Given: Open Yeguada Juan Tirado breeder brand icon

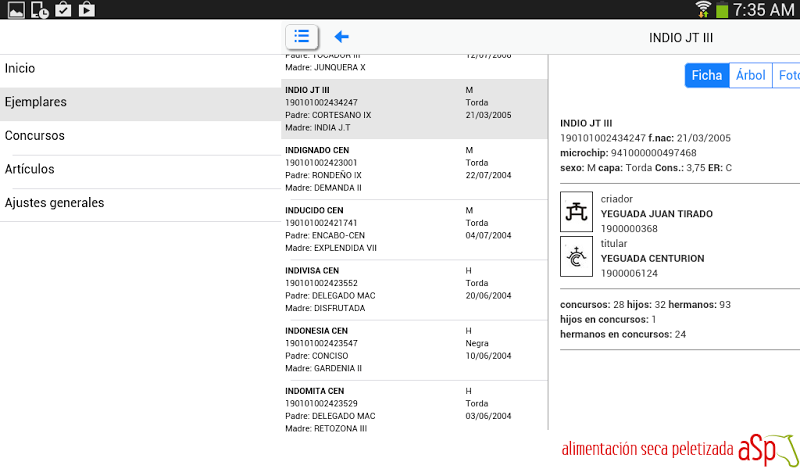Looking at the screenshot, I should click(575, 212).
